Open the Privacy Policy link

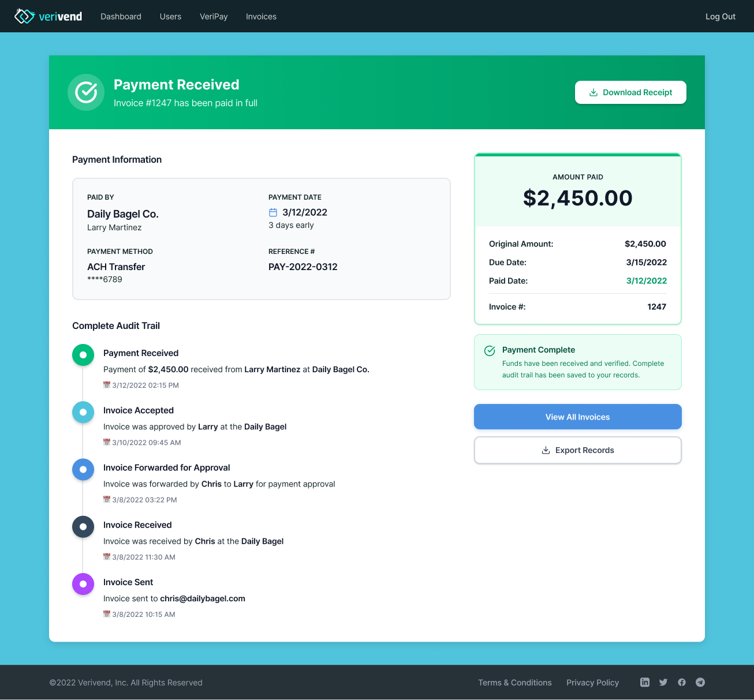[x=592, y=682]
